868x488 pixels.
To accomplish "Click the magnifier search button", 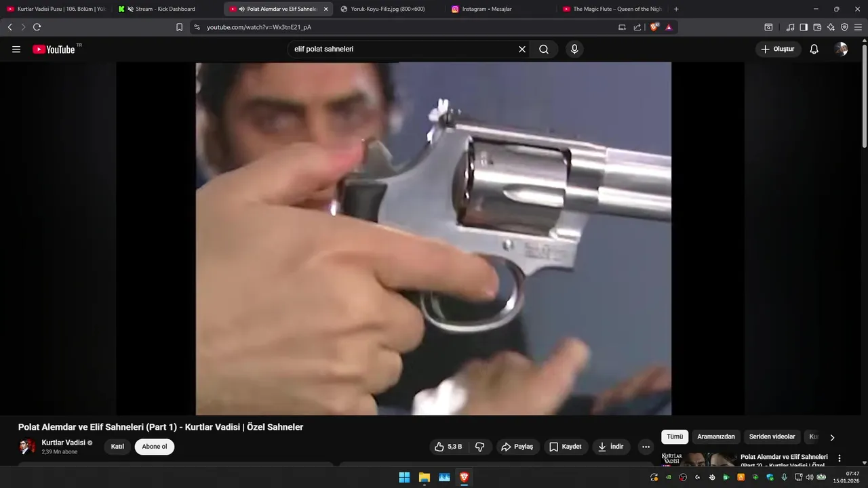I will pyautogui.click(x=544, y=49).
